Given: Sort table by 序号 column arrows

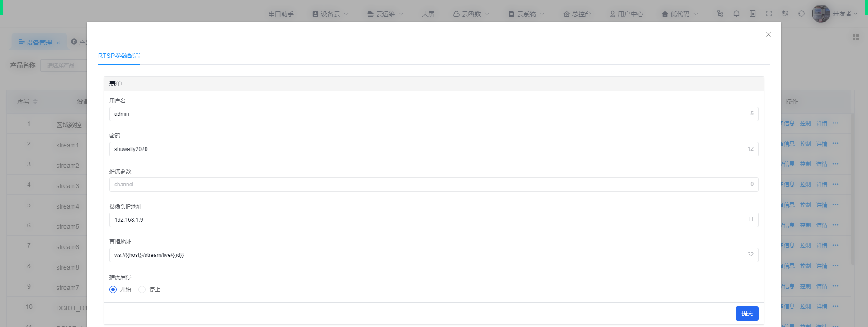Looking at the screenshot, I should point(35,101).
